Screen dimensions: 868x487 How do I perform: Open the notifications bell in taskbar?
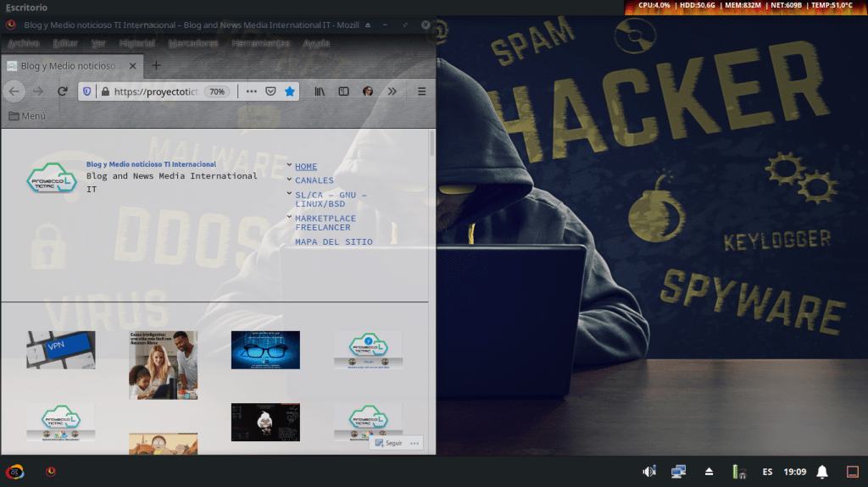pos(821,472)
